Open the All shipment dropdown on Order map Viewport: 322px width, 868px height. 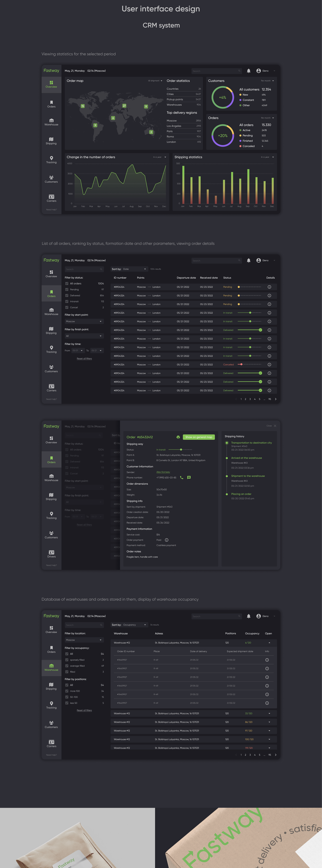point(155,81)
